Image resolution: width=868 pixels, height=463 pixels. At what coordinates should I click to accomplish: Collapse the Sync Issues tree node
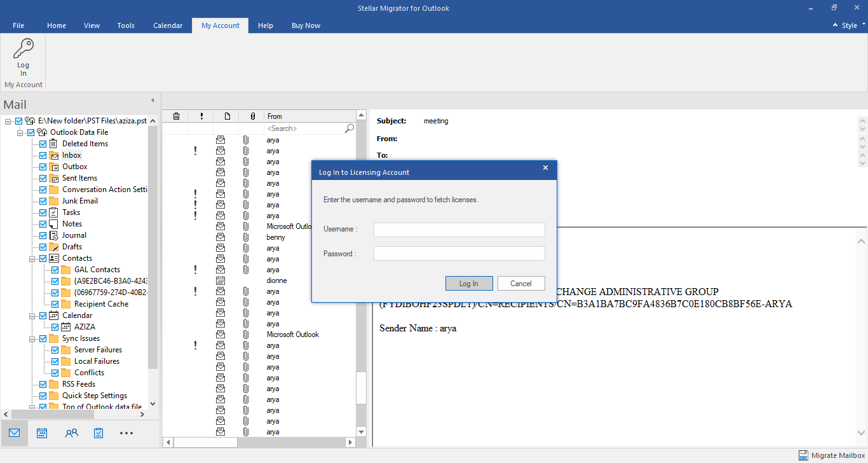click(x=32, y=338)
